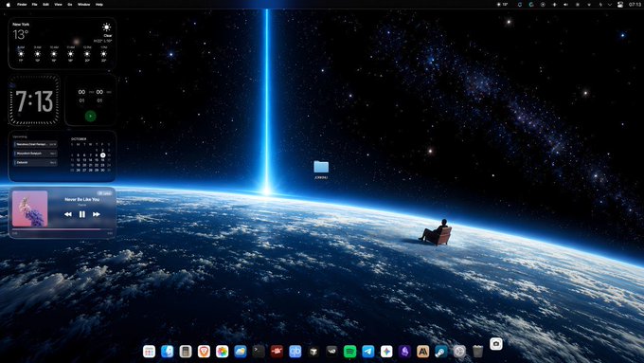Open the first upcoming event in widget

[x=35, y=144]
